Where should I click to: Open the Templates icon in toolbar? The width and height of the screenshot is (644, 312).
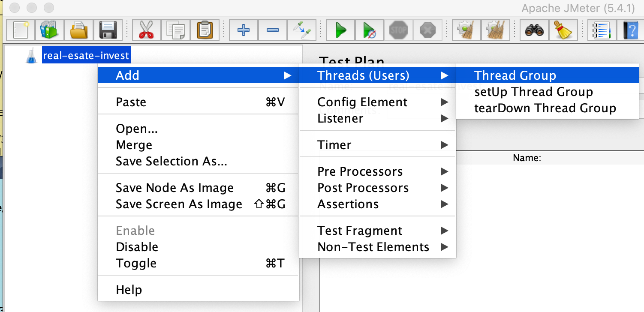[x=50, y=30]
